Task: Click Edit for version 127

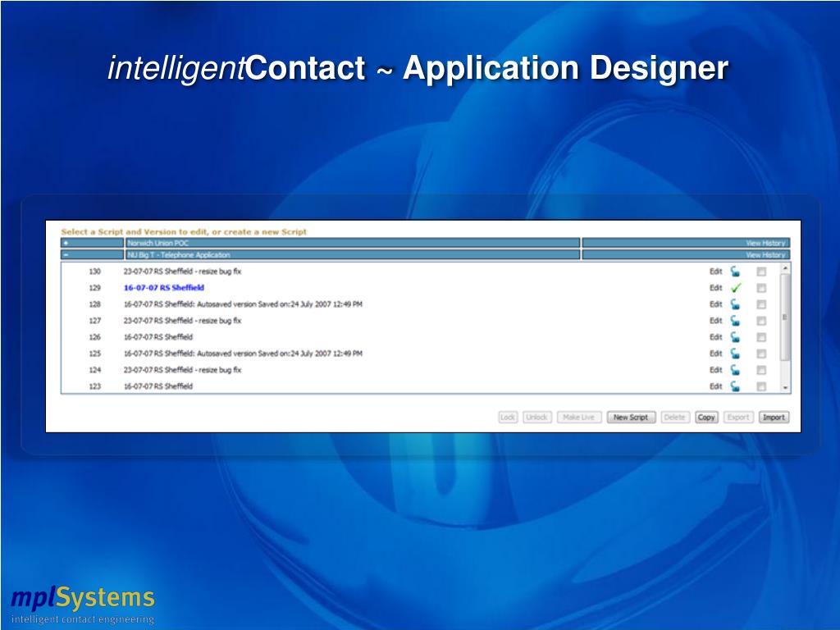Action: 715,321
